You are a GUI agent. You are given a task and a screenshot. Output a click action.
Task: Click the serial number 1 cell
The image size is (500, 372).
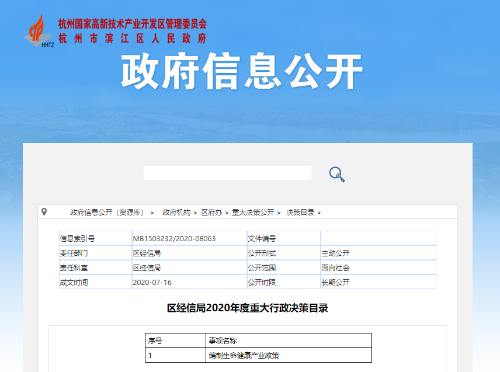click(x=175, y=355)
